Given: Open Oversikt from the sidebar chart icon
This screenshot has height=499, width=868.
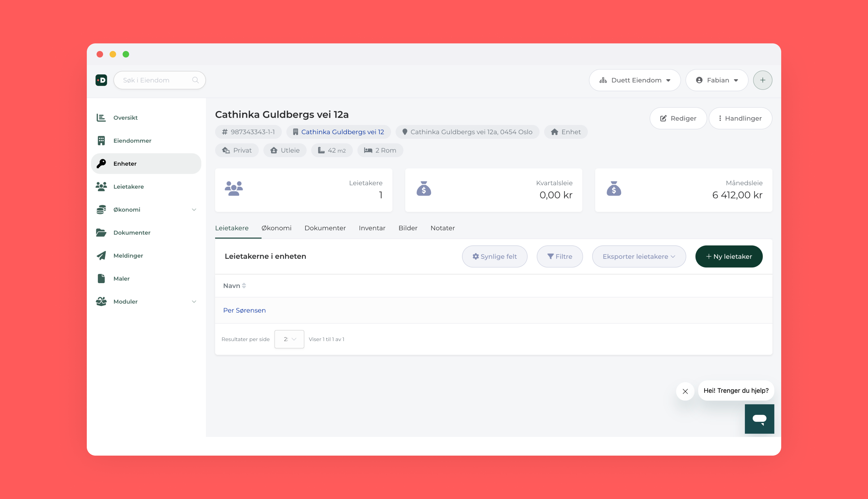Looking at the screenshot, I should pyautogui.click(x=101, y=117).
